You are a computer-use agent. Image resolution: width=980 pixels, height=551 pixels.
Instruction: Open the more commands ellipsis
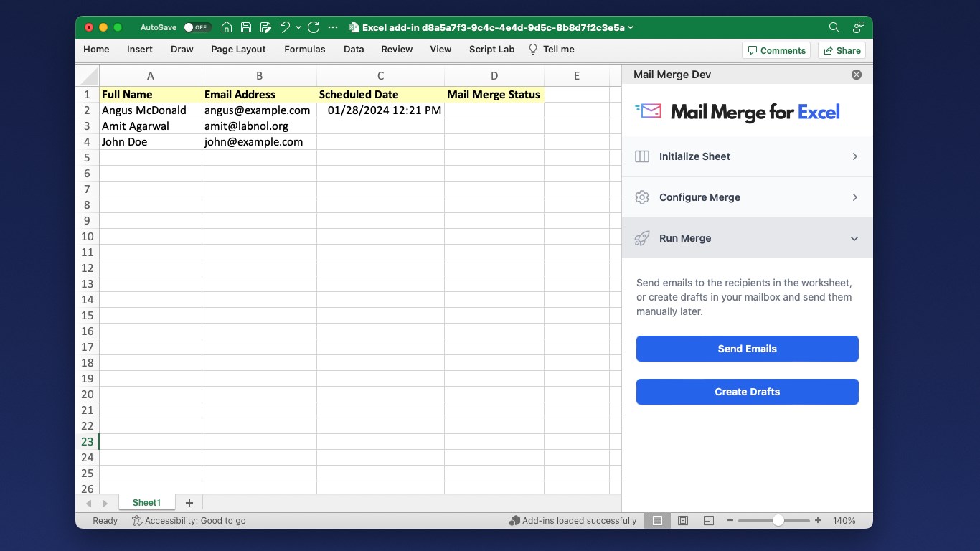tap(333, 27)
